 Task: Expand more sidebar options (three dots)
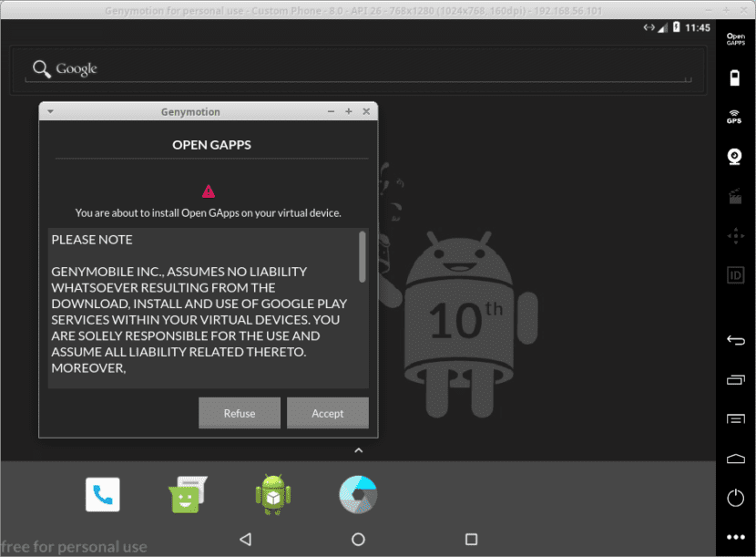tap(735, 537)
